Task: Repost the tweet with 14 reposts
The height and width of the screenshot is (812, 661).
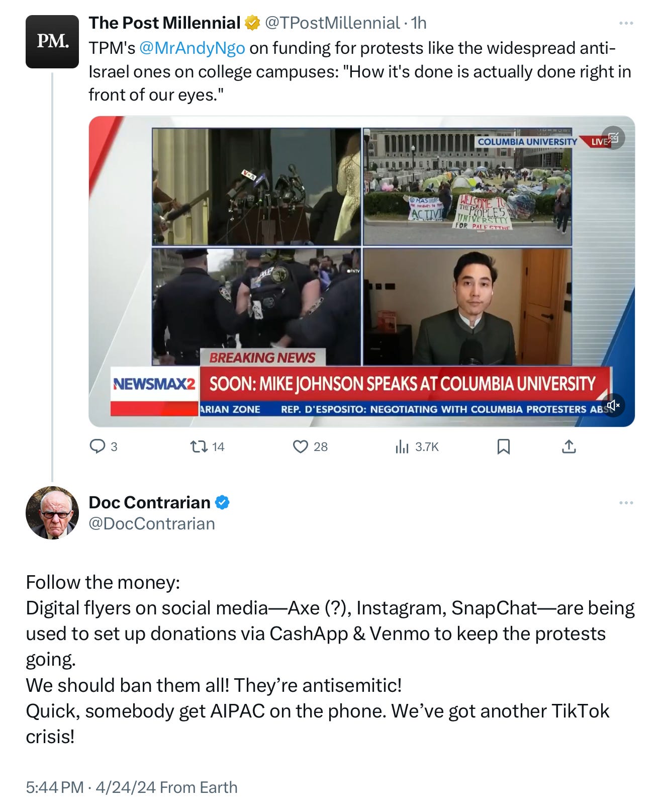Action: [208, 446]
